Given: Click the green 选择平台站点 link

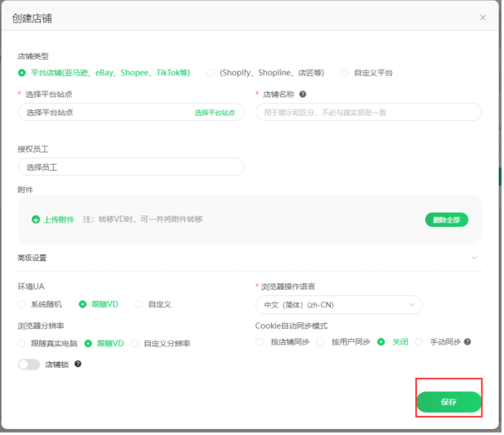Looking at the screenshot, I should pyautogui.click(x=216, y=113).
